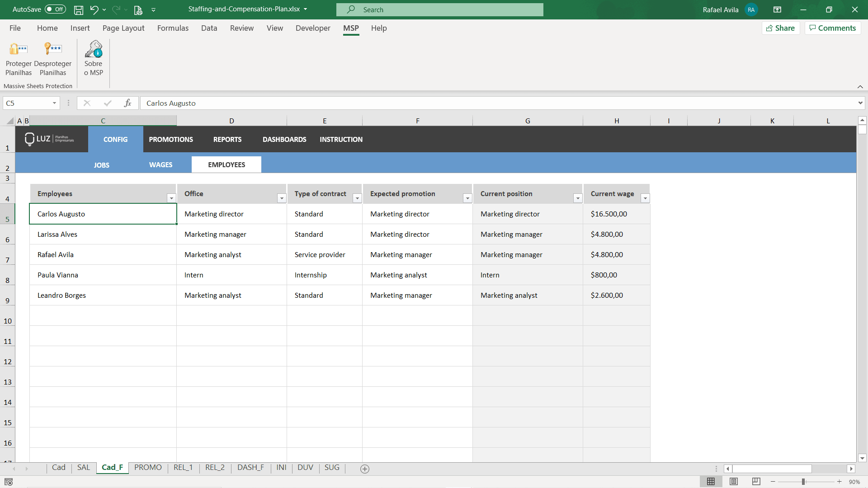Add a new worksheet with the plus icon
868x488 pixels.
[364, 469]
